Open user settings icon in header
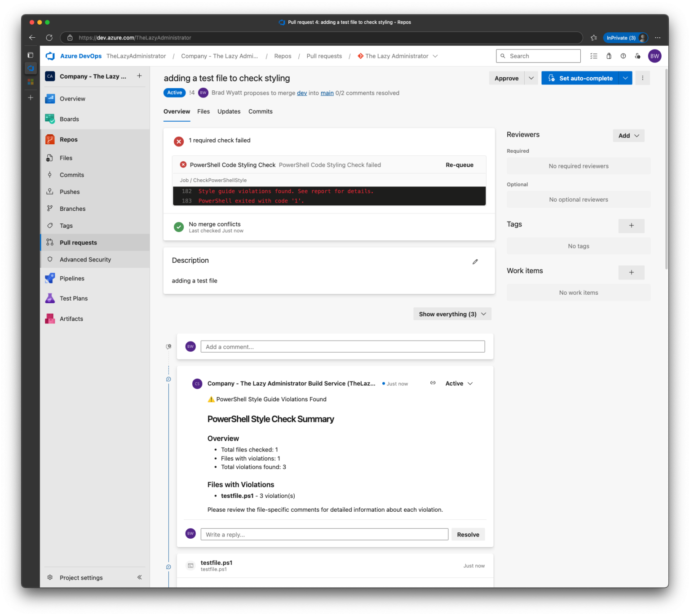The width and height of the screenshot is (690, 616). [638, 56]
